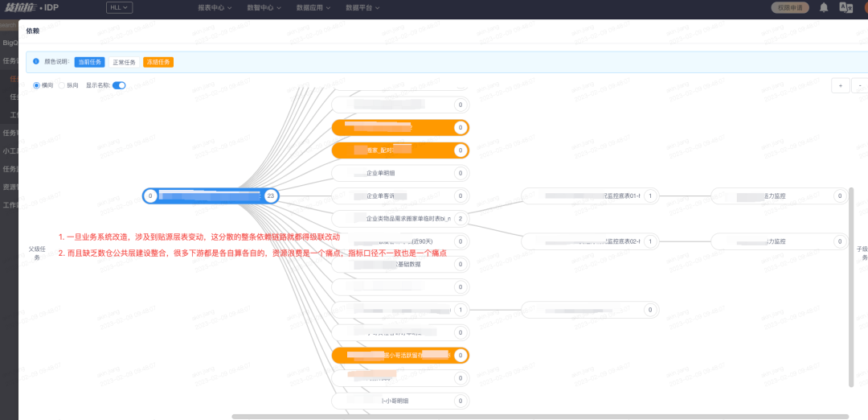The image size is (868, 420).
Task: Click the zoom in plus button
Action: tap(840, 85)
